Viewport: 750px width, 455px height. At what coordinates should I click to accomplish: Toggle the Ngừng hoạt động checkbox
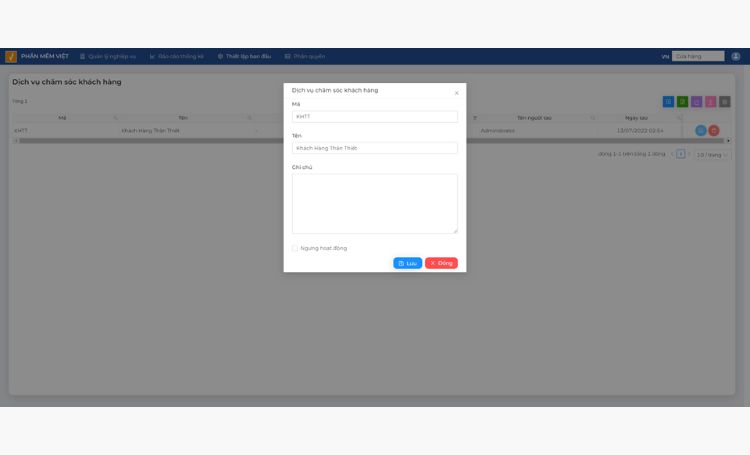click(x=295, y=248)
